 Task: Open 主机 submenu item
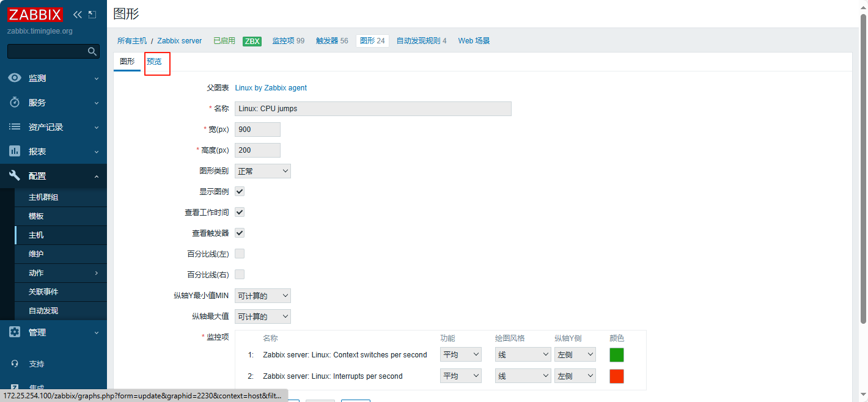[x=61, y=235]
